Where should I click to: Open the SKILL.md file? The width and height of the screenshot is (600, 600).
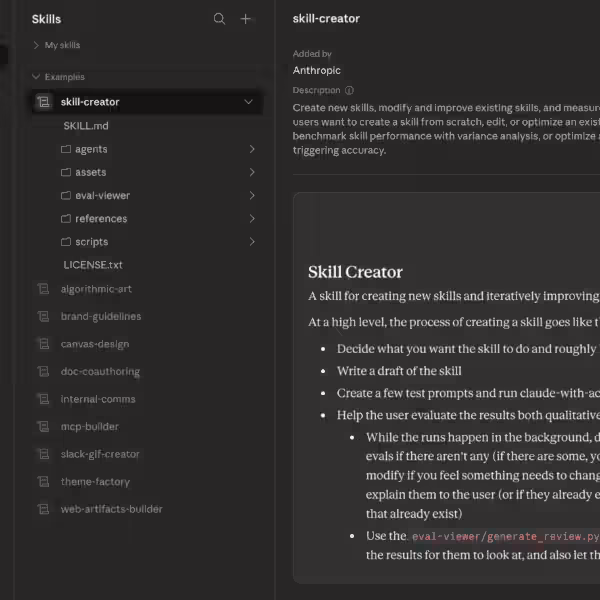tap(86, 126)
